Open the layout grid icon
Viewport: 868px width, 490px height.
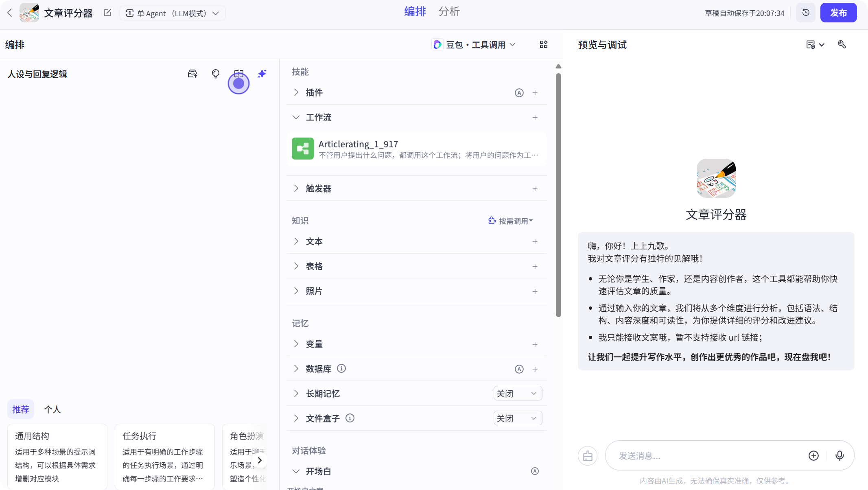click(x=544, y=44)
